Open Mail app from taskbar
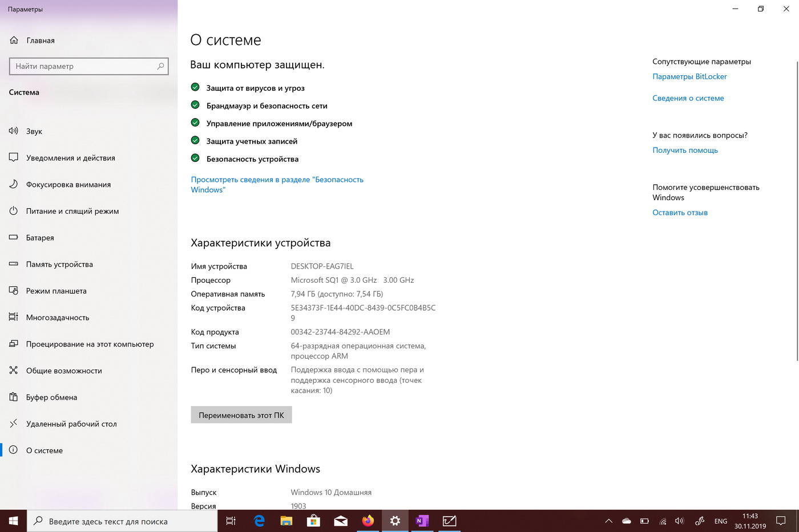The width and height of the screenshot is (799, 532). (341, 521)
